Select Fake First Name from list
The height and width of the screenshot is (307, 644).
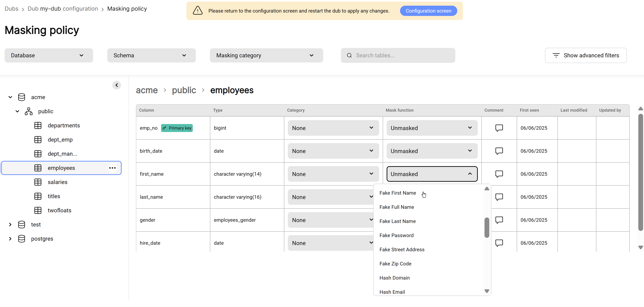click(x=398, y=193)
